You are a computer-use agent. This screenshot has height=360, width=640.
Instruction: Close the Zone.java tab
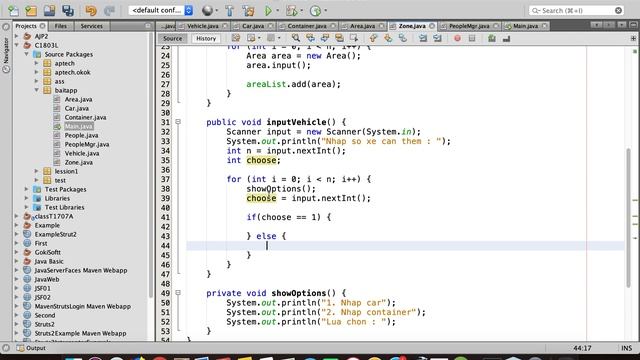pos(432,26)
